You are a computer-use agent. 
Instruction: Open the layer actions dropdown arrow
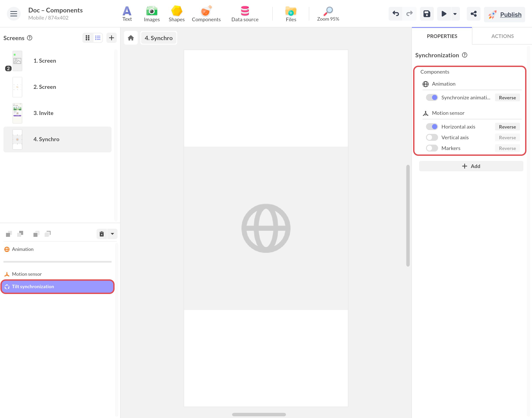click(x=112, y=234)
